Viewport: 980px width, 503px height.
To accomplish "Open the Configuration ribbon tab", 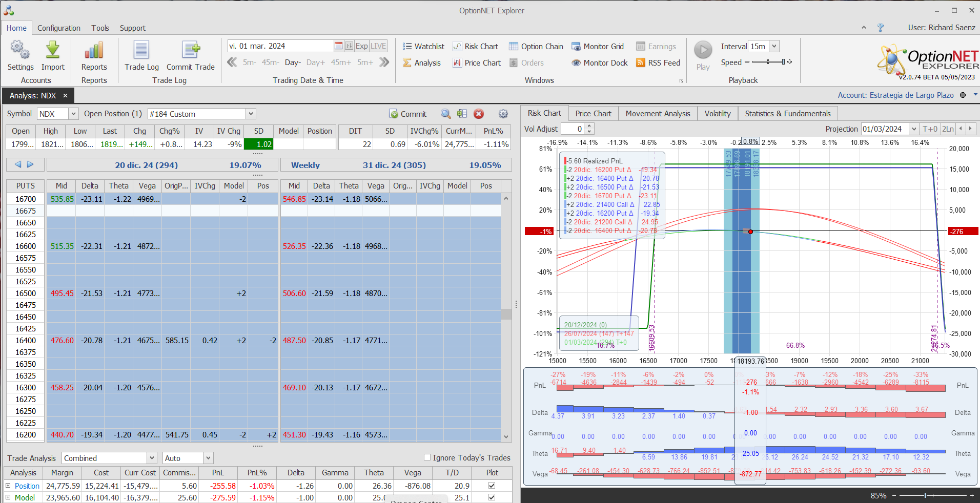I will pos(59,28).
